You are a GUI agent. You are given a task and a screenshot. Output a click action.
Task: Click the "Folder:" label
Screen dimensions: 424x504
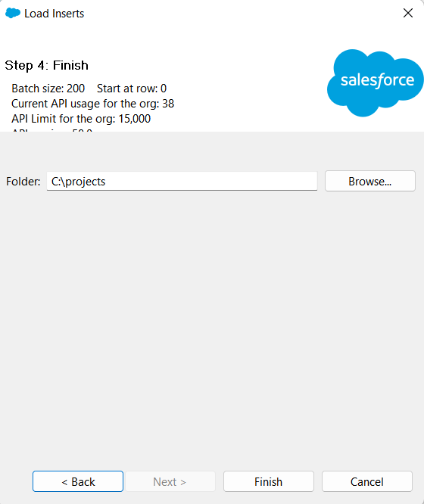(23, 182)
